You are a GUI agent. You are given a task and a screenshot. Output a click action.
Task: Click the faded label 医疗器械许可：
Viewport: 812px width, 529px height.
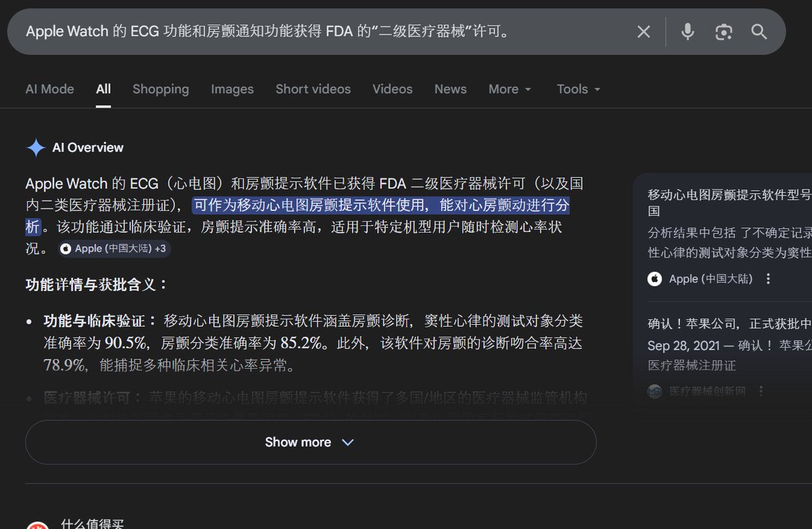point(93,397)
